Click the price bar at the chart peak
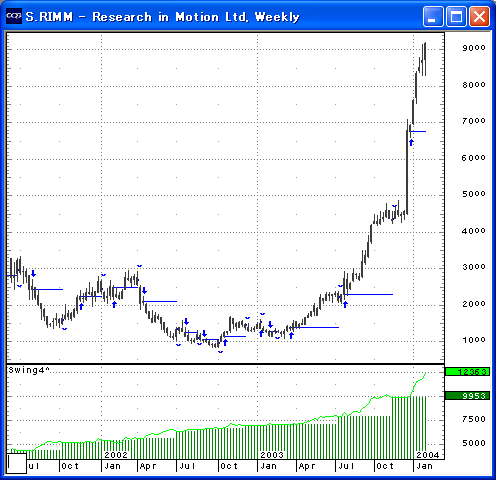Screen dimensions: 496x480 click(425, 59)
